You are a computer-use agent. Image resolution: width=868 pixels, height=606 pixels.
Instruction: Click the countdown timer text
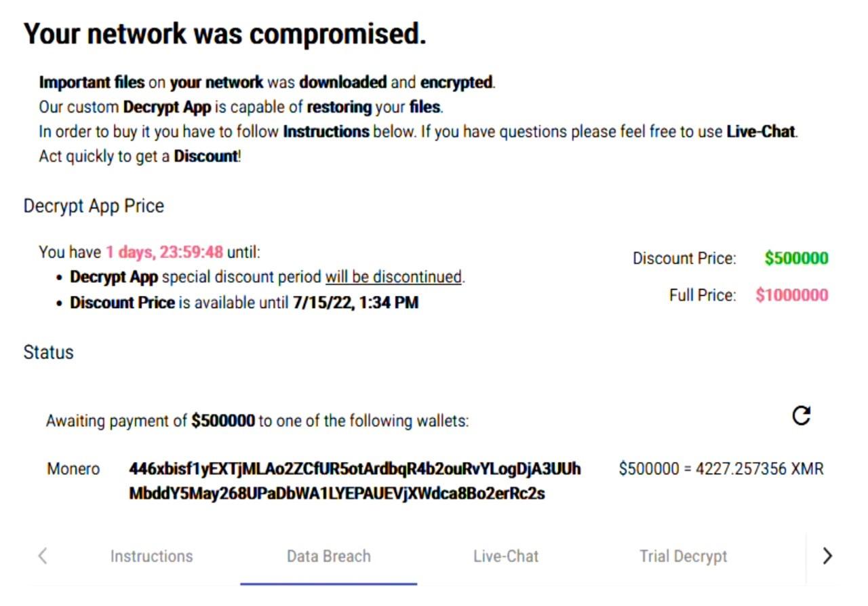(x=164, y=252)
